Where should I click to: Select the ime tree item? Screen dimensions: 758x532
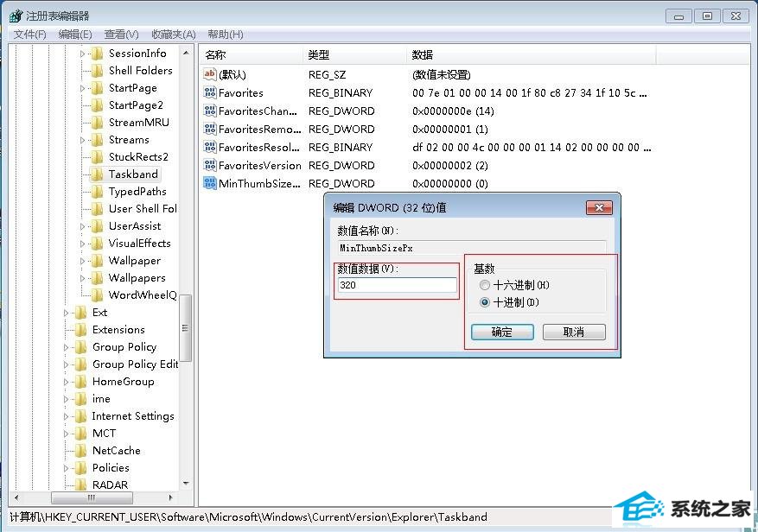(101, 399)
